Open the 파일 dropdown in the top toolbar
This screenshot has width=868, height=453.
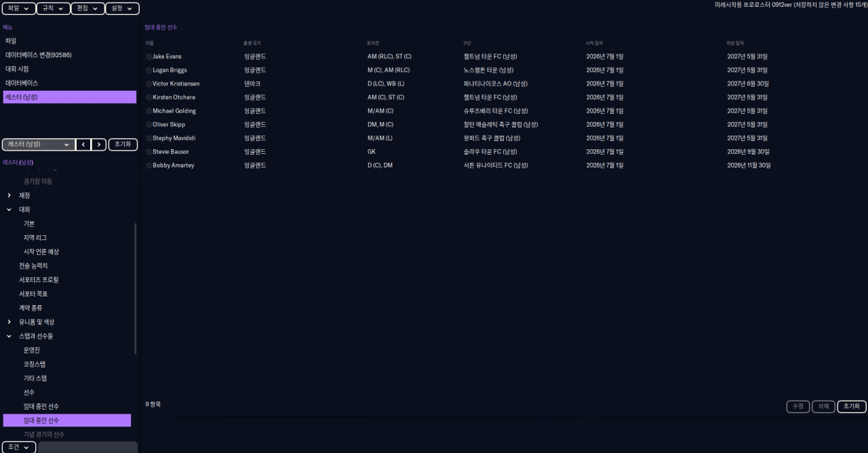(19, 9)
